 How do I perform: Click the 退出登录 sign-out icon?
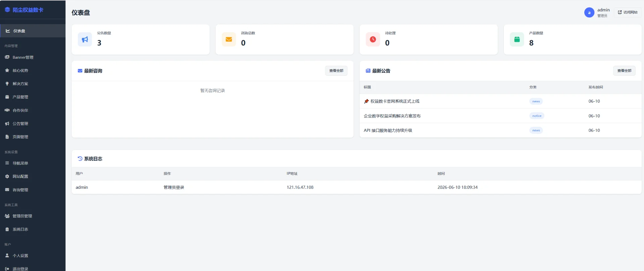pyautogui.click(x=7, y=269)
